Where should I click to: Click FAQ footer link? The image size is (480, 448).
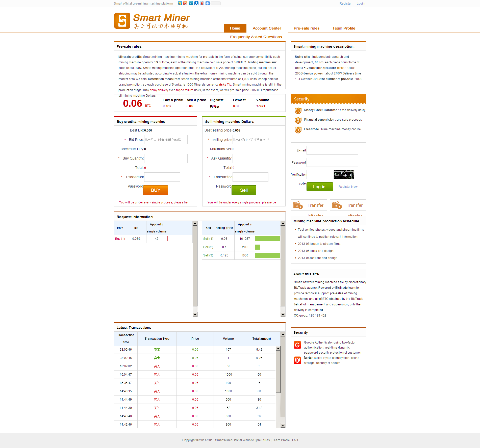(x=295, y=440)
